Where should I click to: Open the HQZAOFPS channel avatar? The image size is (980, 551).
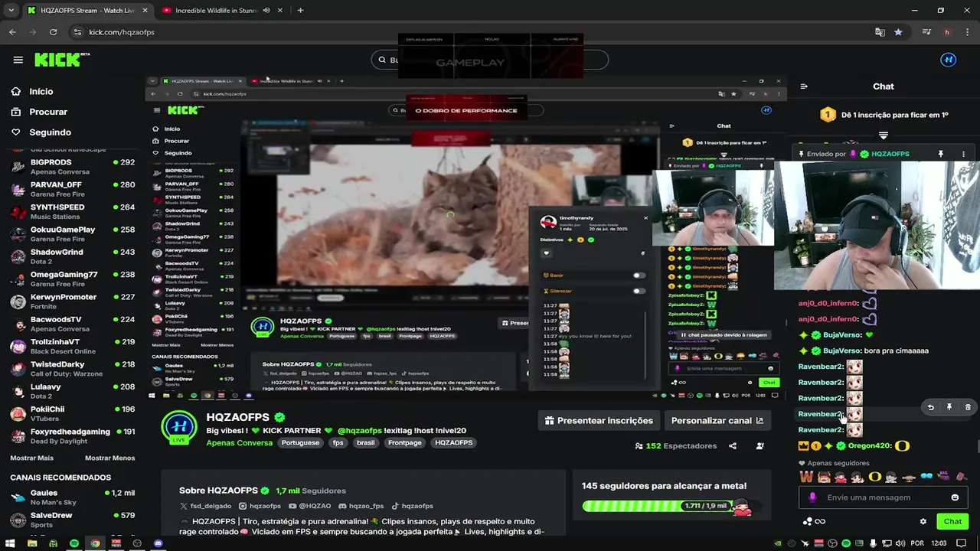coord(179,427)
